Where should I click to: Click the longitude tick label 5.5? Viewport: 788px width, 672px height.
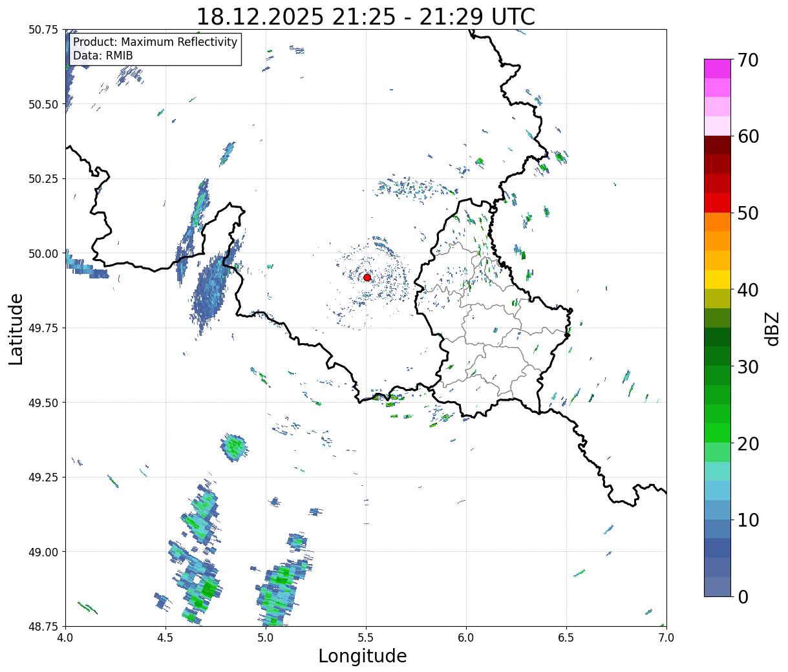(x=366, y=637)
